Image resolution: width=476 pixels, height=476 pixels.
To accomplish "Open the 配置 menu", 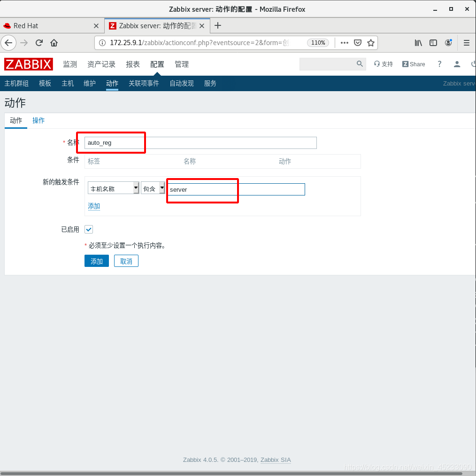I will point(157,64).
